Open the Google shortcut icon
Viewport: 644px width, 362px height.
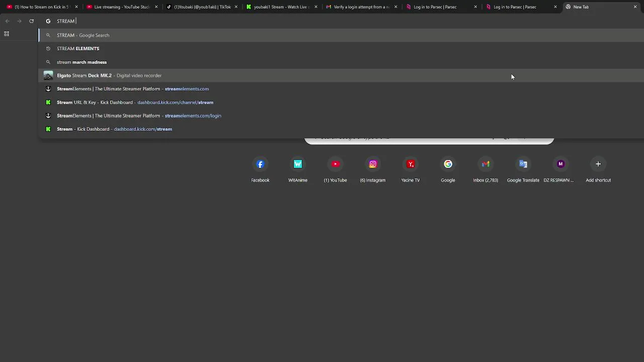(448, 164)
